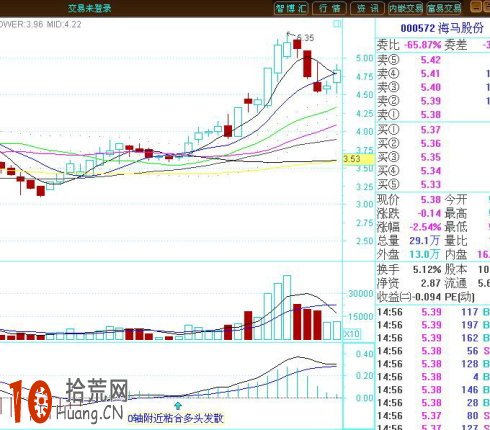Click the 涨跌 change value -0.14

[429, 213]
